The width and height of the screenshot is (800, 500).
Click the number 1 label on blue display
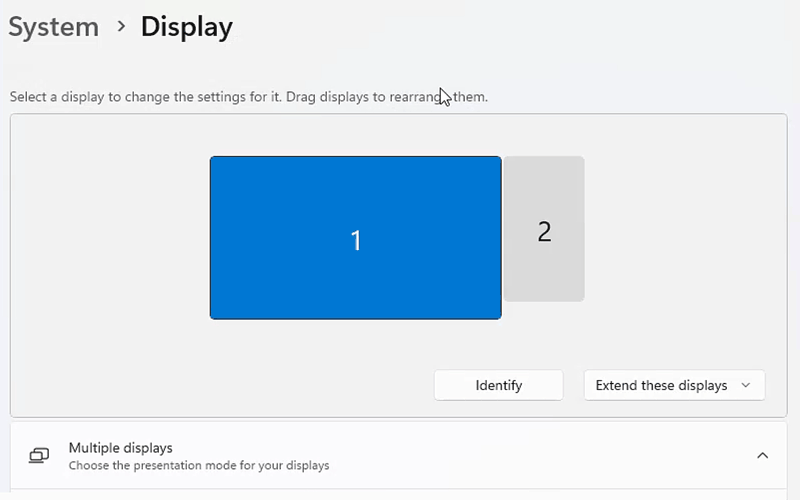(x=355, y=241)
